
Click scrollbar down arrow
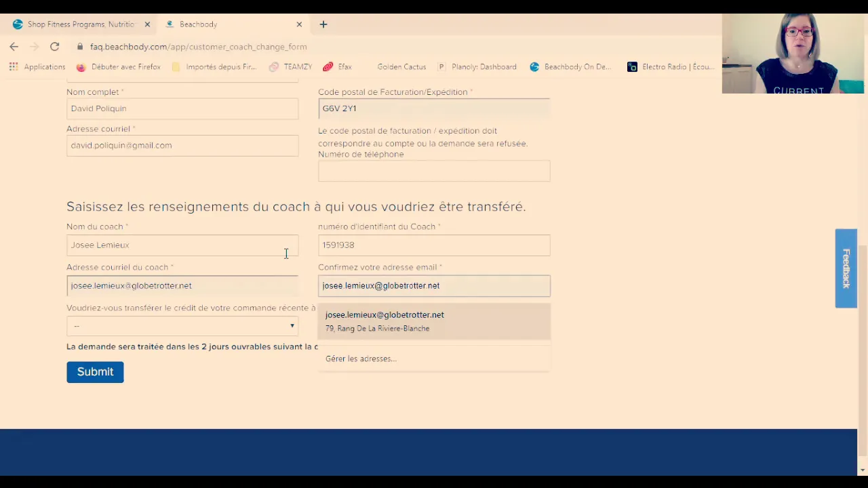(x=863, y=470)
